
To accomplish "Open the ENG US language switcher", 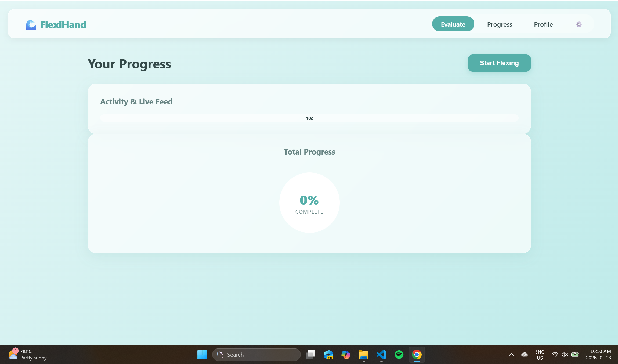I will tap(540, 355).
